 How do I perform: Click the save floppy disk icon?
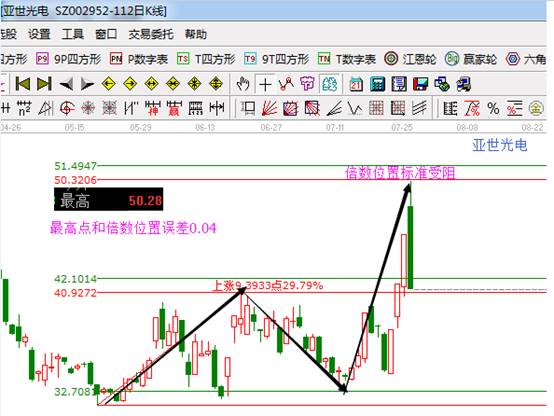tap(420, 84)
